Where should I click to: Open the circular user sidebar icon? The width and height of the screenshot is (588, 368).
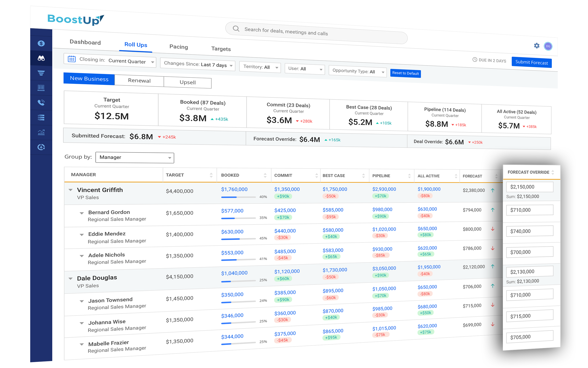pos(41,147)
